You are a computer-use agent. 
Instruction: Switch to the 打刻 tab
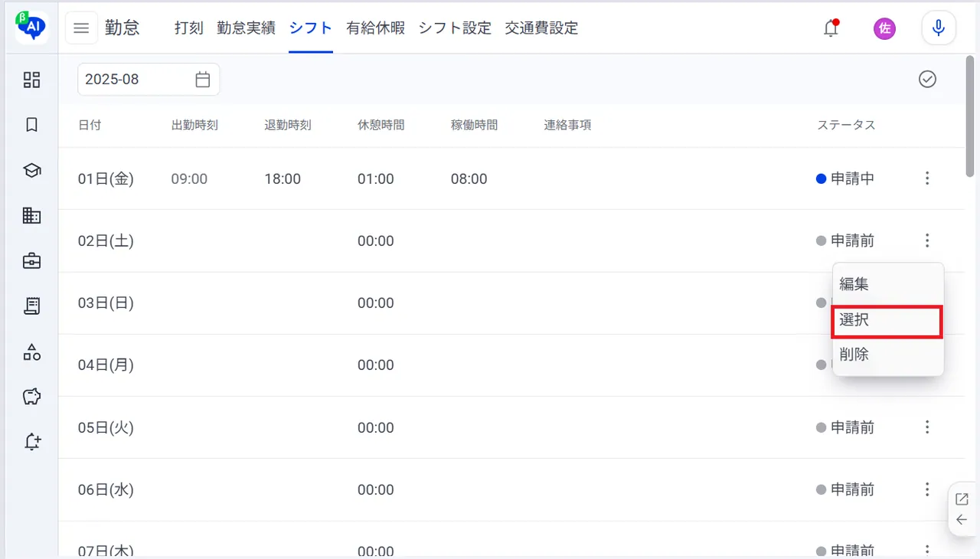pos(189,28)
